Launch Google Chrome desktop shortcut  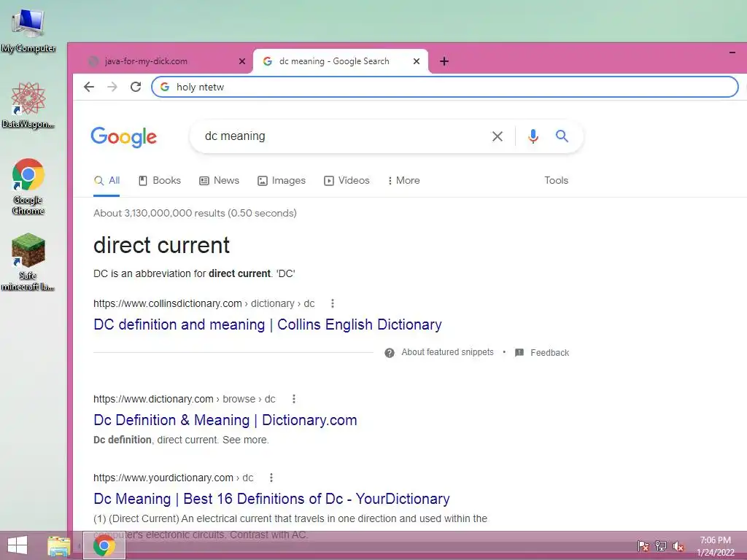pyautogui.click(x=28, y=186)
